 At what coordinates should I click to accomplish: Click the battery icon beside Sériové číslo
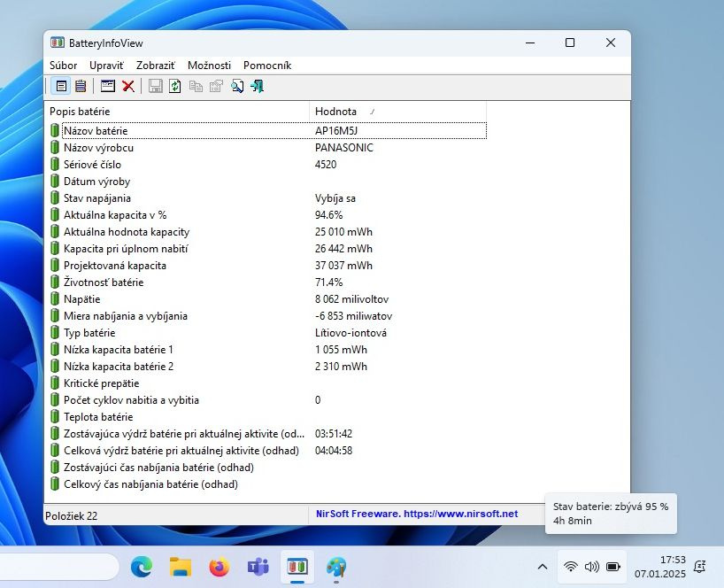tap(55, 165)
